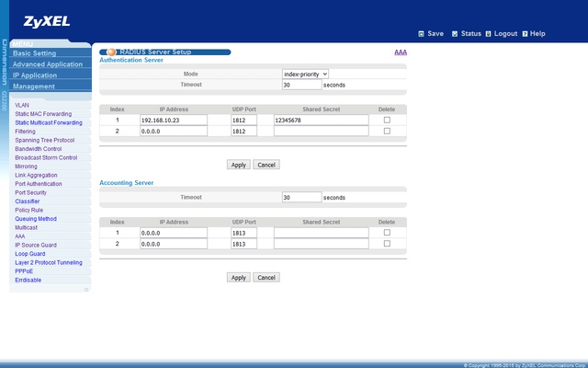Go back via the AAA link at top right

pyautogui.click(x=401, y=52)
